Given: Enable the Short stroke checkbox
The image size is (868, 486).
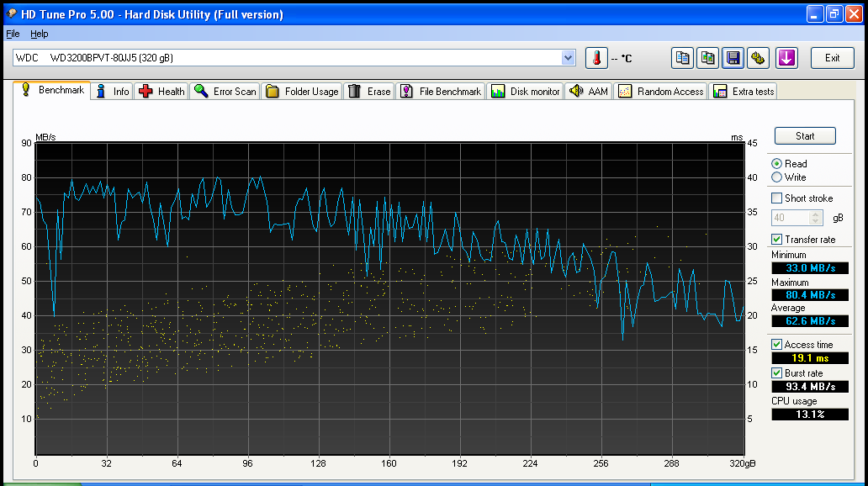Looking at the screenshot, I should 776,198.
